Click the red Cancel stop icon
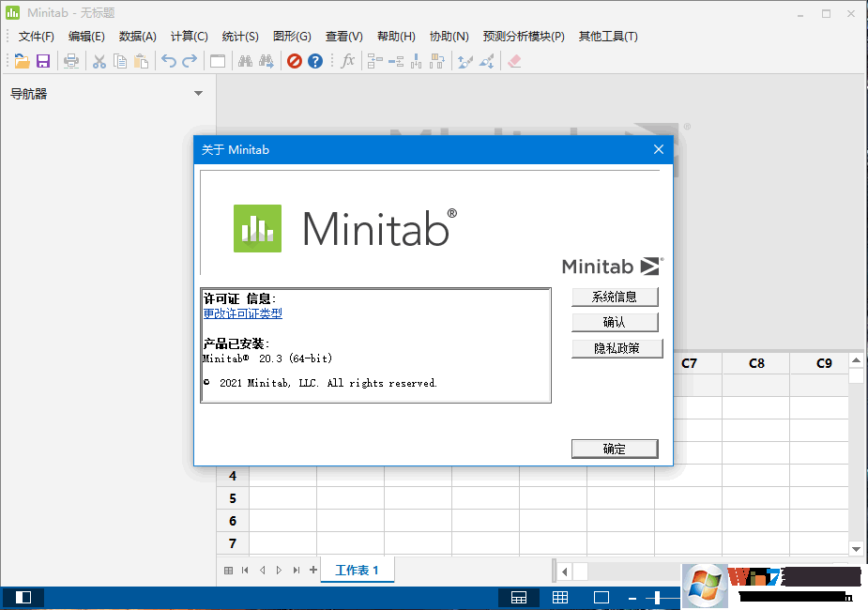Screen dimensions: 868x610 (x=295, y=61)
